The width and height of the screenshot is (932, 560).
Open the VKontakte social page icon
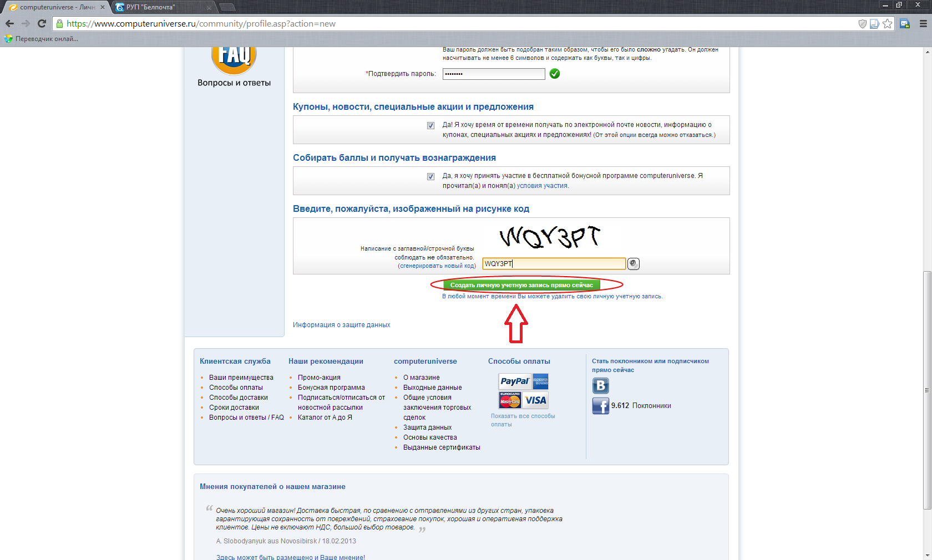tap(600, 385)
